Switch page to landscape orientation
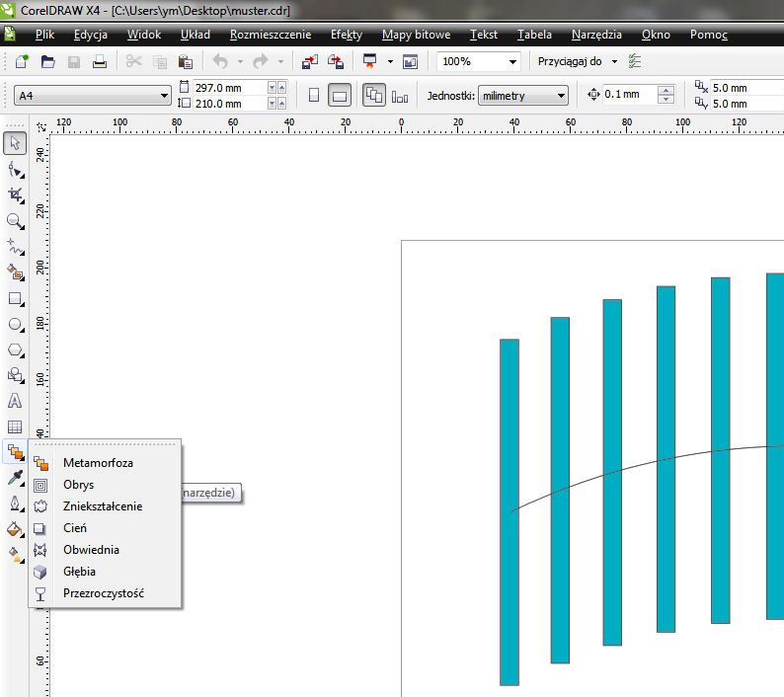This screenshot has height=697, width=784. coord(339,96)
